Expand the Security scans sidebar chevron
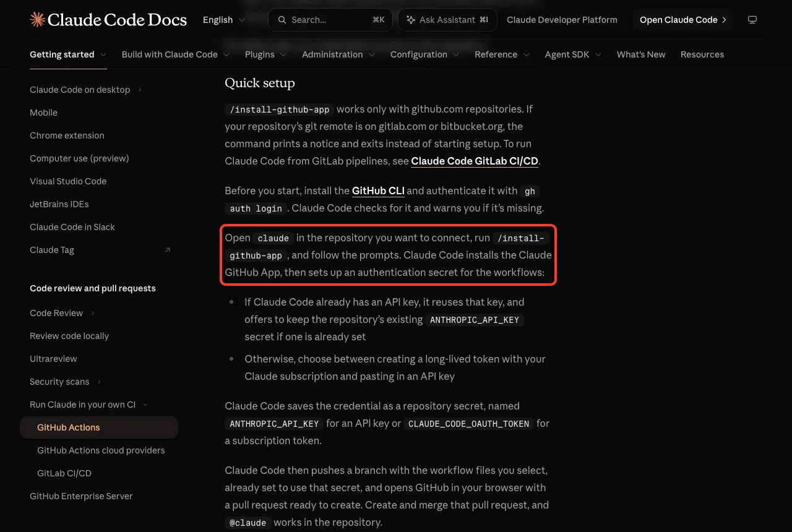792x532 pixels. 99,382
